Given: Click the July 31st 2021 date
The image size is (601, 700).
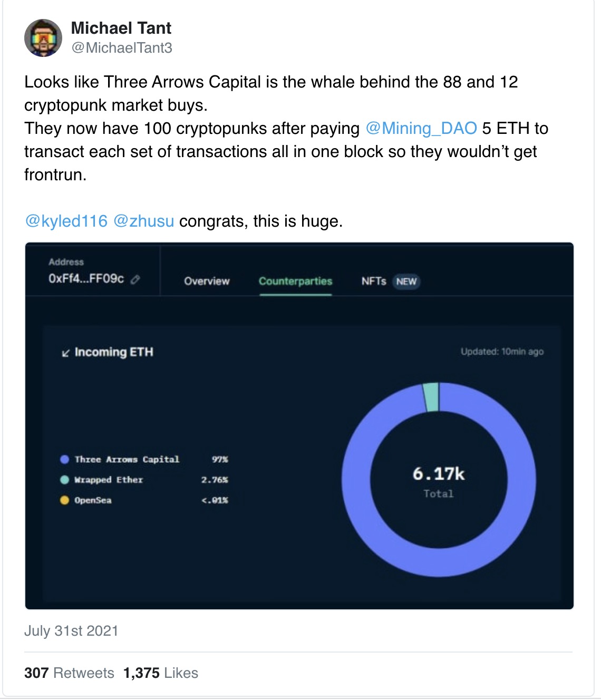Looking at the screenshot, I should (x=71, y=631).
